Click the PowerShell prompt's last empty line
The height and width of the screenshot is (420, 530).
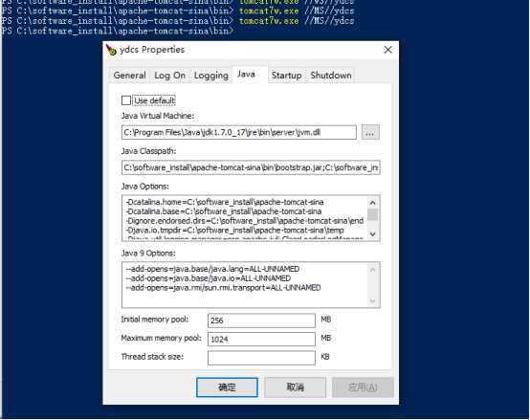[x=118, y=31]
